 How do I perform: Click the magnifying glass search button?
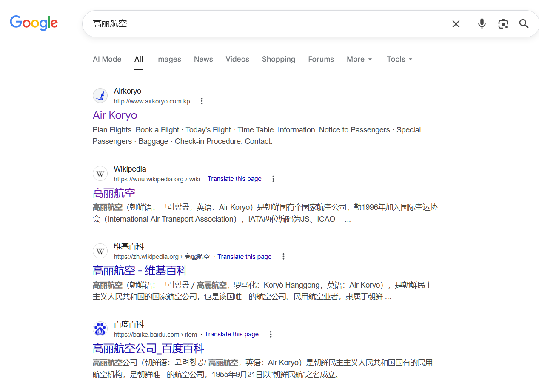(x=524, y=24)
